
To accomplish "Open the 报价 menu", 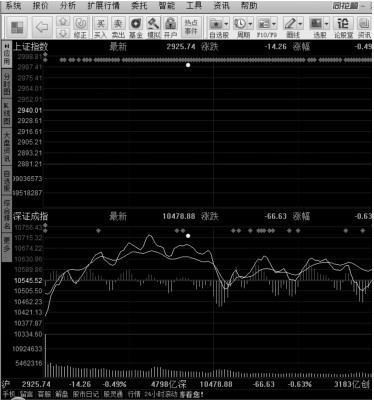I will (41, 6).
